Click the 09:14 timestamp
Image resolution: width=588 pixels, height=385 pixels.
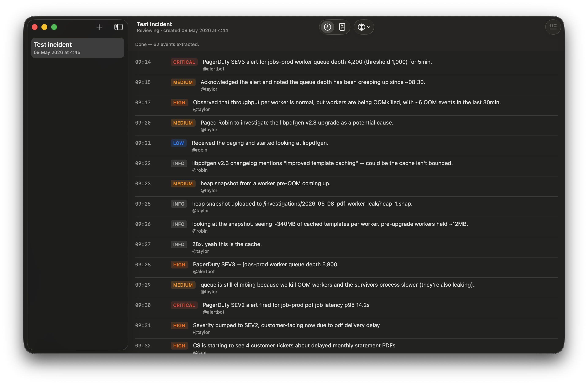point(143,62)
